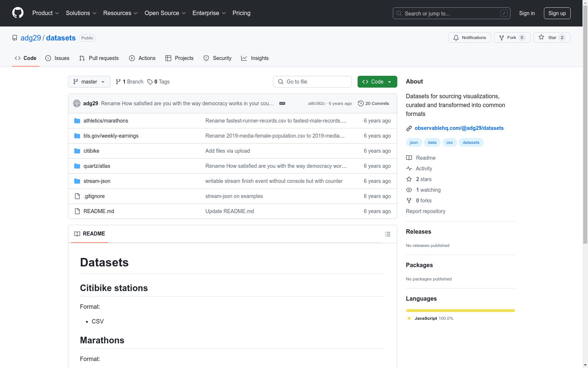Viewport: 588px width, 368px height.
Task: Open the Product dropdown menu
Action: pos(46,13)
